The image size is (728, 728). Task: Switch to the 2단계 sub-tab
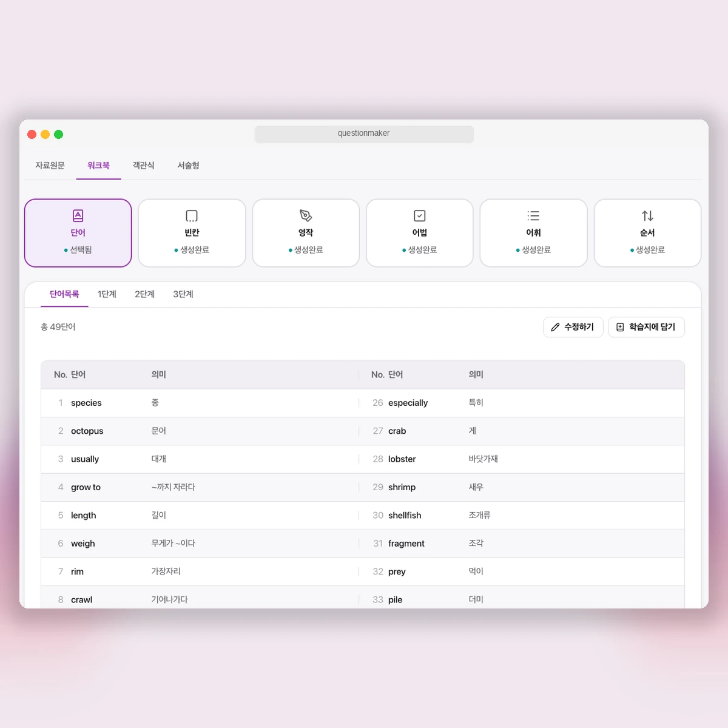point(144,294)
